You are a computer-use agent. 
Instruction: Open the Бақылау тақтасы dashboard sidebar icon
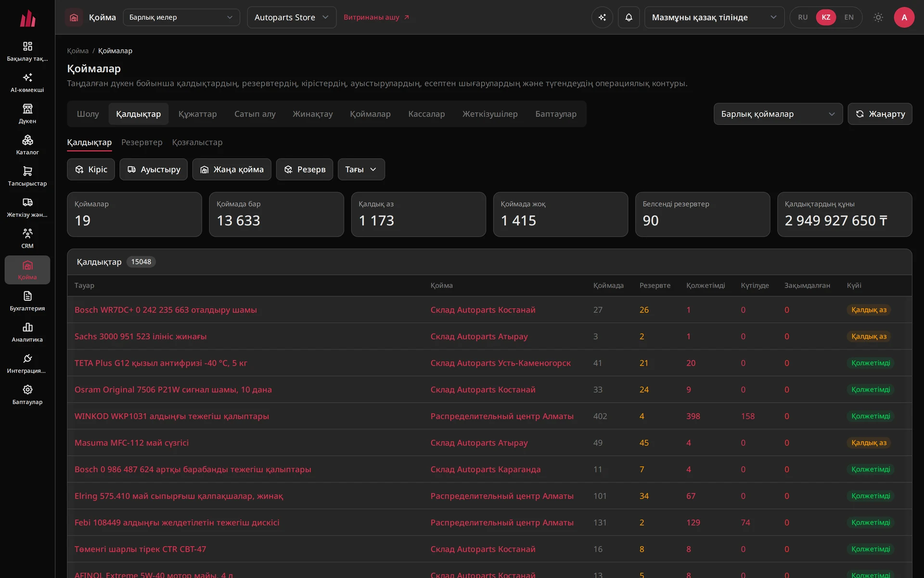point(27,52)
